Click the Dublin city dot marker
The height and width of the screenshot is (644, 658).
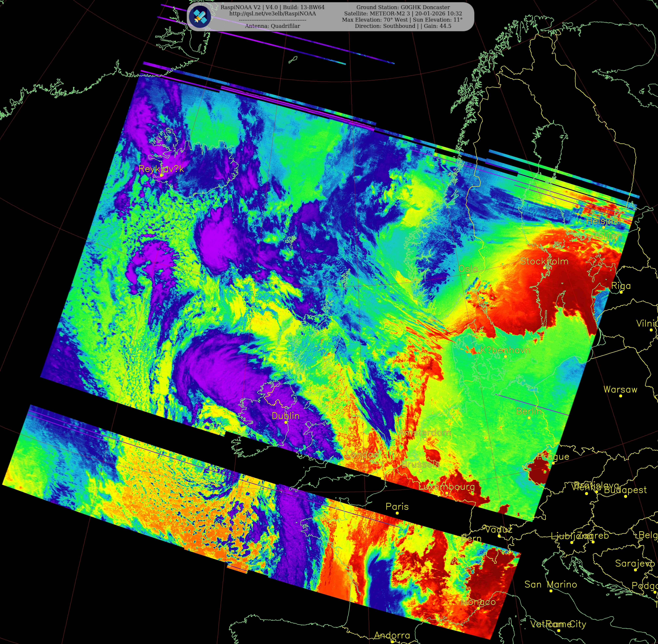[x=286, y=422]
